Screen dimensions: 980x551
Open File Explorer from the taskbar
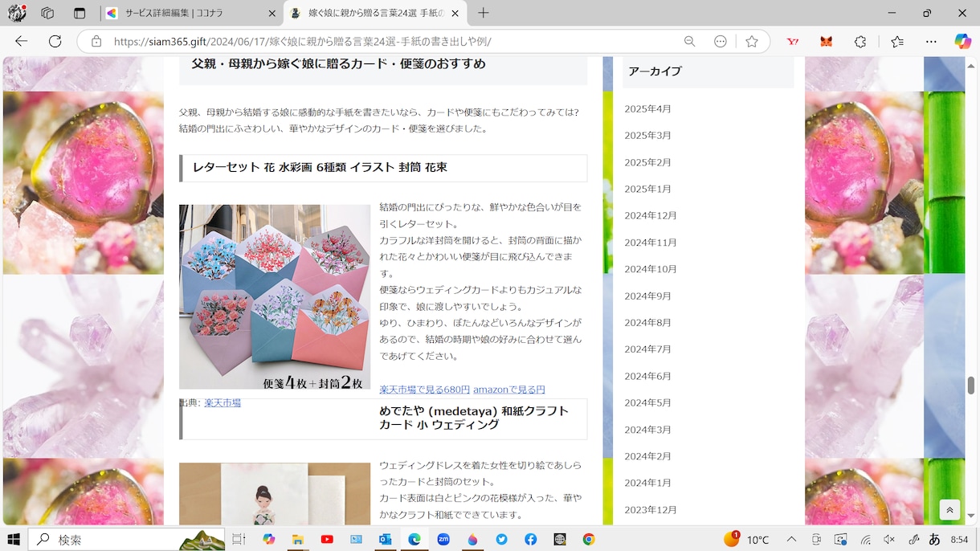click(x=297, y=540)
